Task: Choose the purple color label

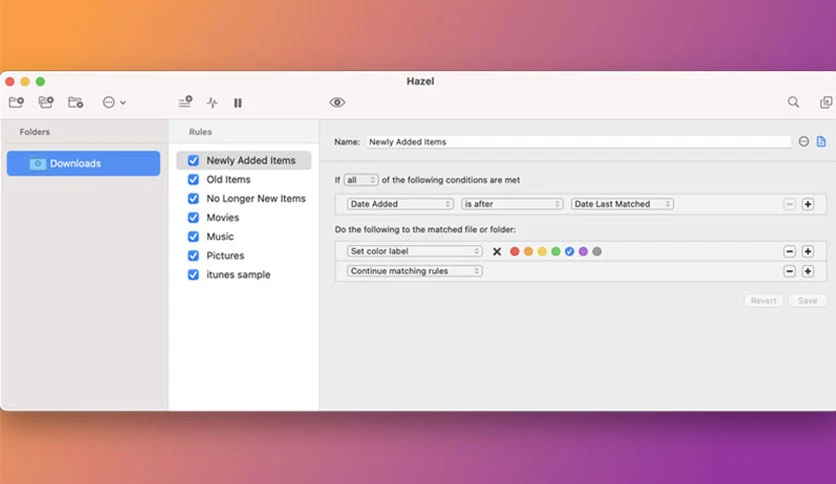Action: point(583,252)
